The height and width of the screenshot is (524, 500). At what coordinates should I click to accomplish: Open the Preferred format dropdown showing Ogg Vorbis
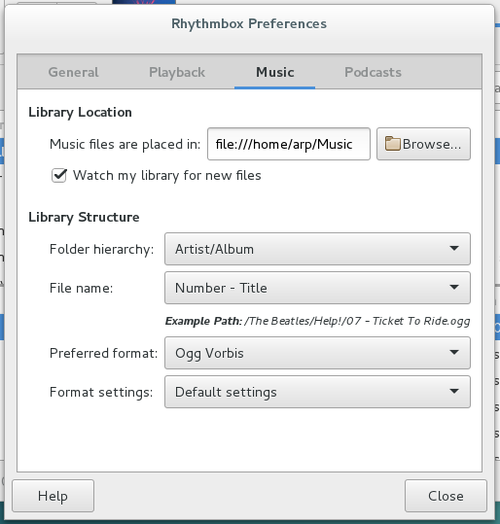(x=318, y=353)
